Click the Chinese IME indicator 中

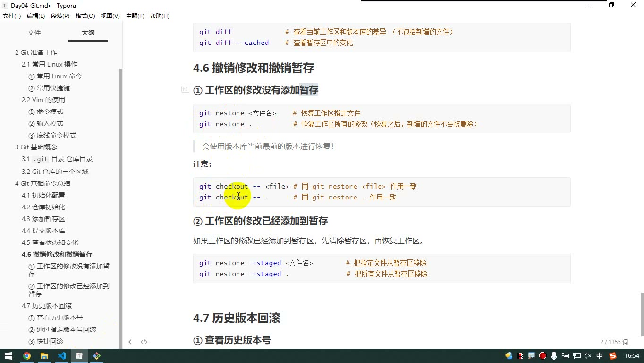[x=600, y=356]
